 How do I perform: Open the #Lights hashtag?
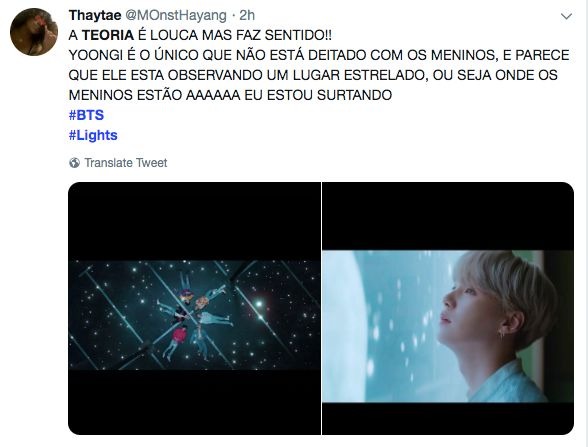click(93, 135)
